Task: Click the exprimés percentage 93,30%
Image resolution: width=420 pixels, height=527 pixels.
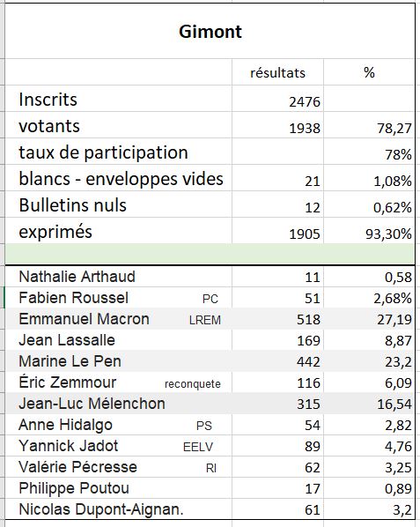Action: tap(388, 234)
